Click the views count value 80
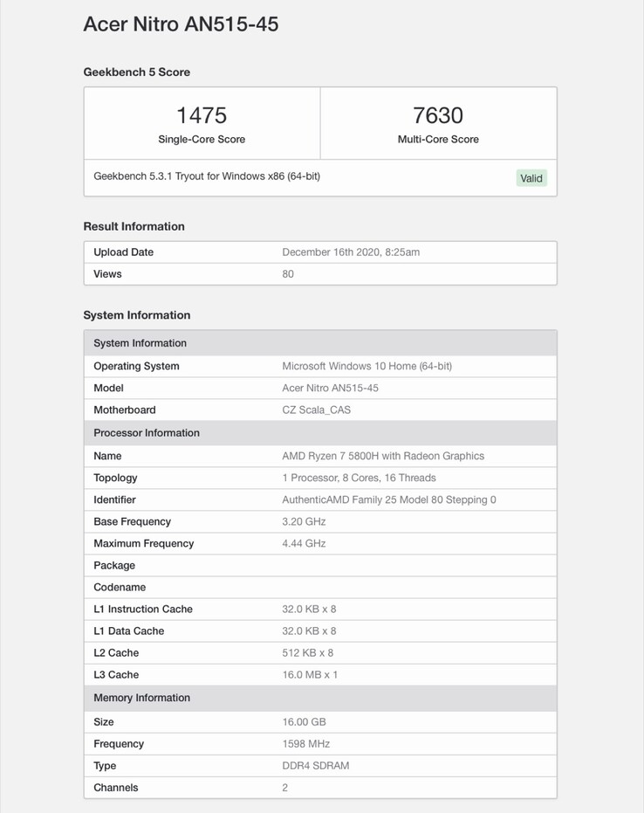The width and height of the screenshot is (644, 813). point(288,274)
